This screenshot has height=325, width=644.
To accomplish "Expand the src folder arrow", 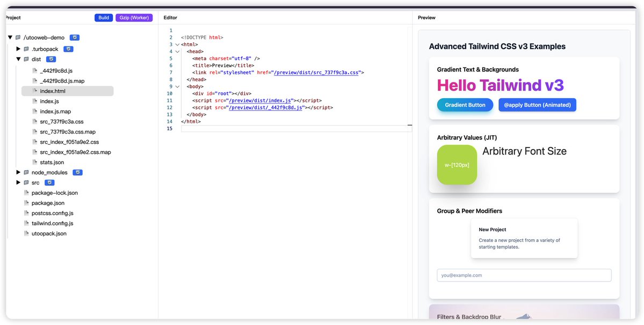I will pyautogui.click(x=18, y=183).
